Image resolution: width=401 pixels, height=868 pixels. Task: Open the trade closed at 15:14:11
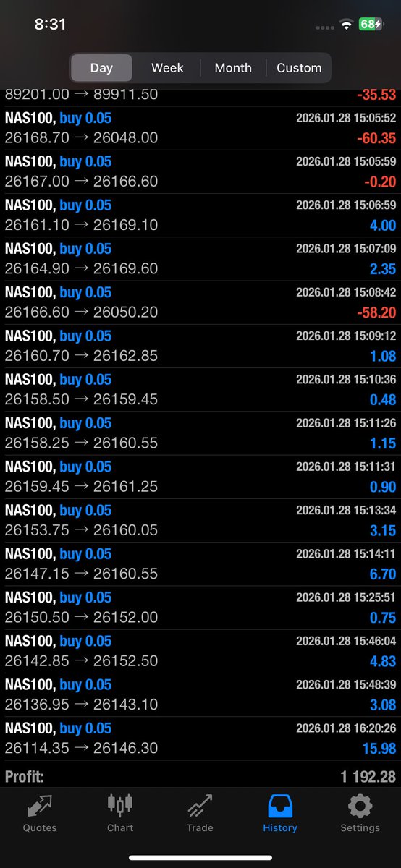coord(200,563)
